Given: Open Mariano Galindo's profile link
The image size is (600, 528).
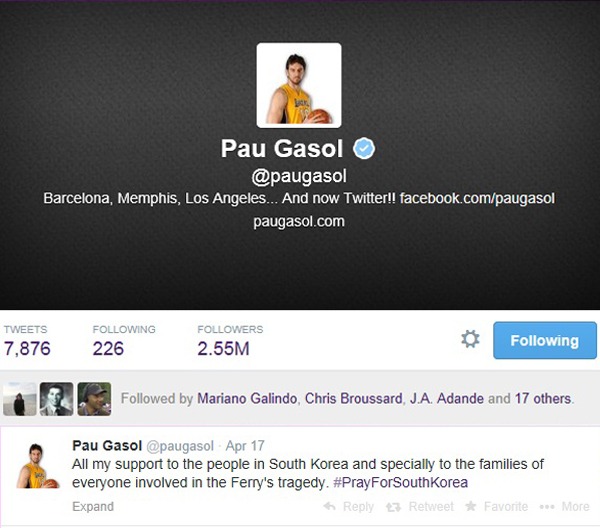Looking at the screenshot, I should (x=247, y=399).
